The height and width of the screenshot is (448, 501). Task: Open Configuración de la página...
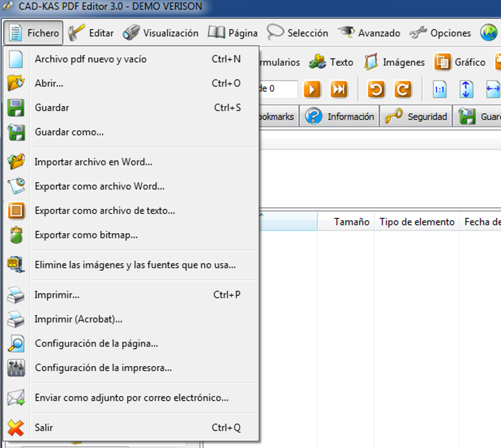tap(131, 343)
